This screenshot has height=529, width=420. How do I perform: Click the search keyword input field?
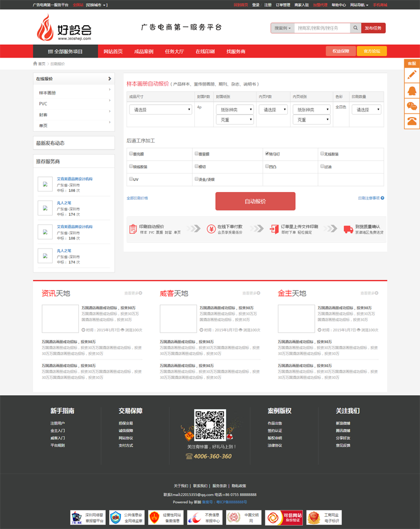coord(322,28)
